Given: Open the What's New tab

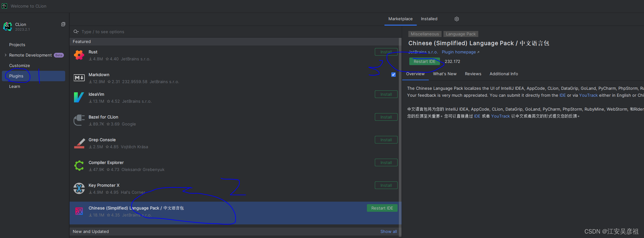Looking at the screenshot, I should 445,74.
